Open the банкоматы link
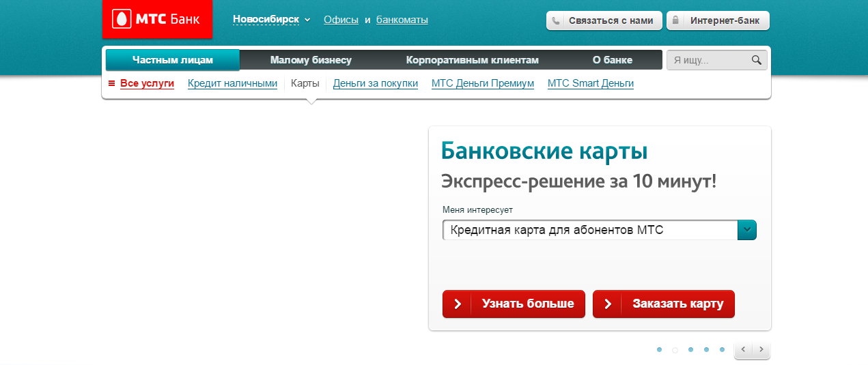 [x=402, y=20]
